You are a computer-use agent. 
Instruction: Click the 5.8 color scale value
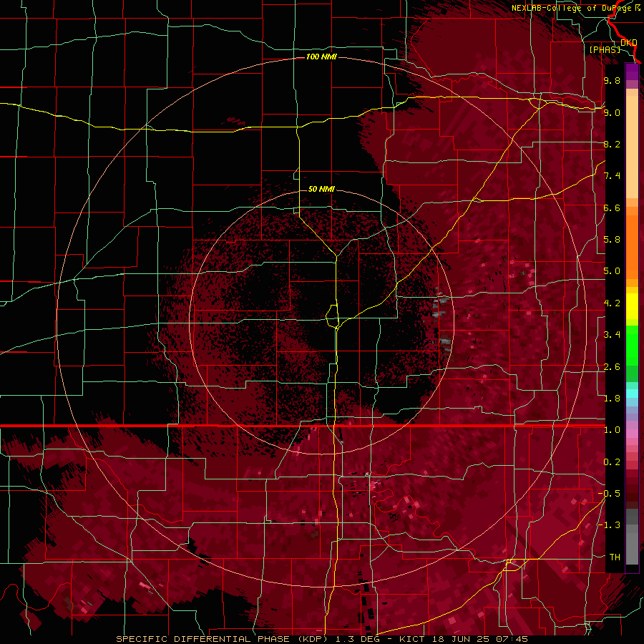click(x=612, y=240)
